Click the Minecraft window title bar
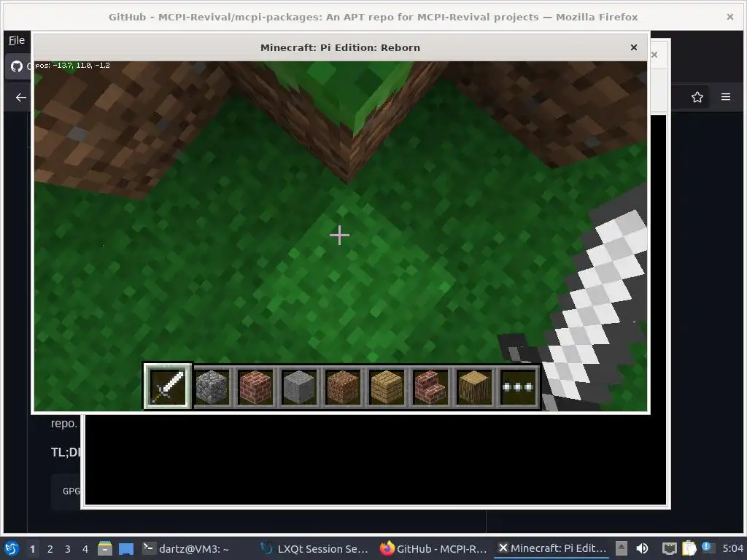Screen dimensions: 747x560 (340, 47)
